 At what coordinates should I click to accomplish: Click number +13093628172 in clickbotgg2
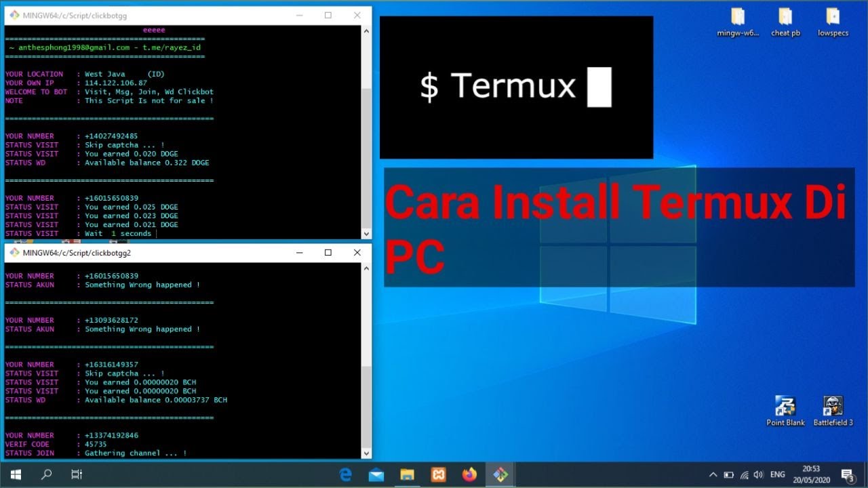click(x=111, y=320)
